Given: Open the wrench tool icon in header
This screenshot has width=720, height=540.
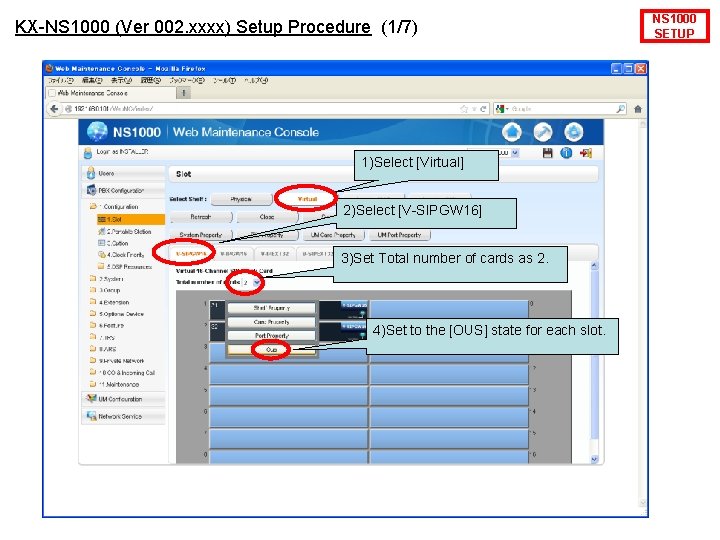Looking at the screenshot, I should click(x=543, y=132).
